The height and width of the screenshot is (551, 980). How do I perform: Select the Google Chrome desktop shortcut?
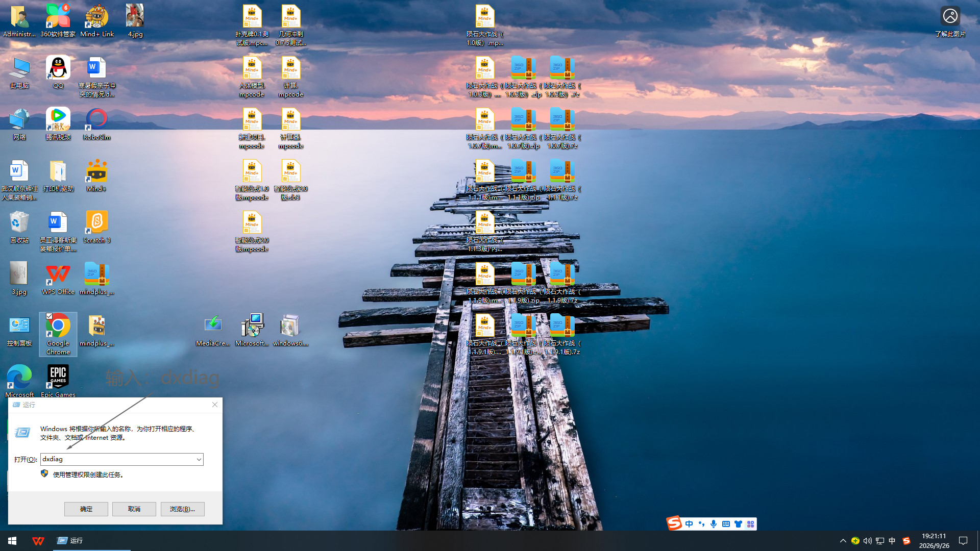pyautogui.click(x=58, y=334)
